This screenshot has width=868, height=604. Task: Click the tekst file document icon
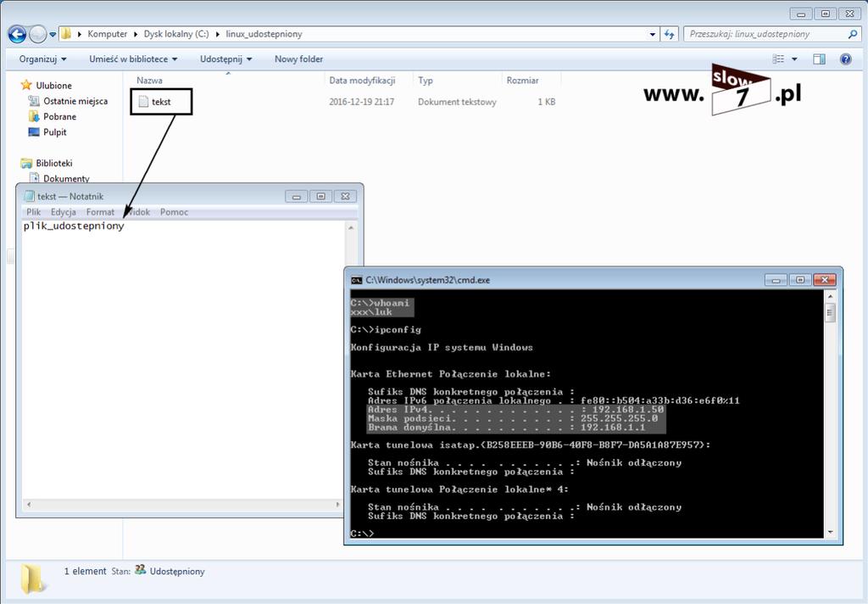pos(143,102)
